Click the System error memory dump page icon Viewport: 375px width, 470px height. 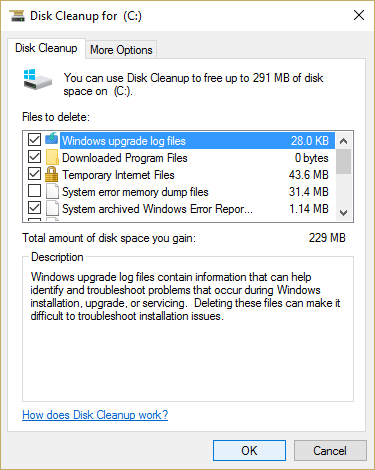(52, 192)
